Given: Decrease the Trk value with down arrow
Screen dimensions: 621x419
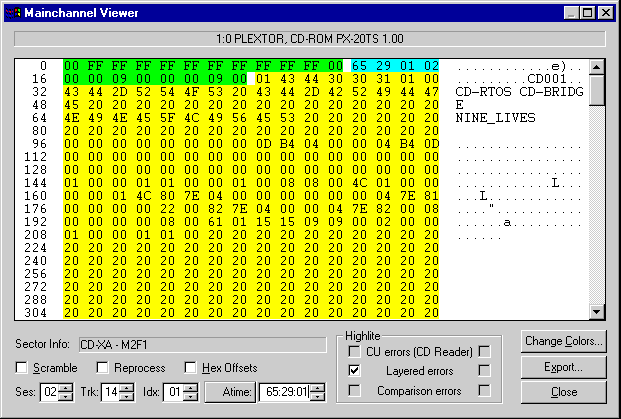Looking at the screenshot, I should pyautogui.click(x=127, y=396).
